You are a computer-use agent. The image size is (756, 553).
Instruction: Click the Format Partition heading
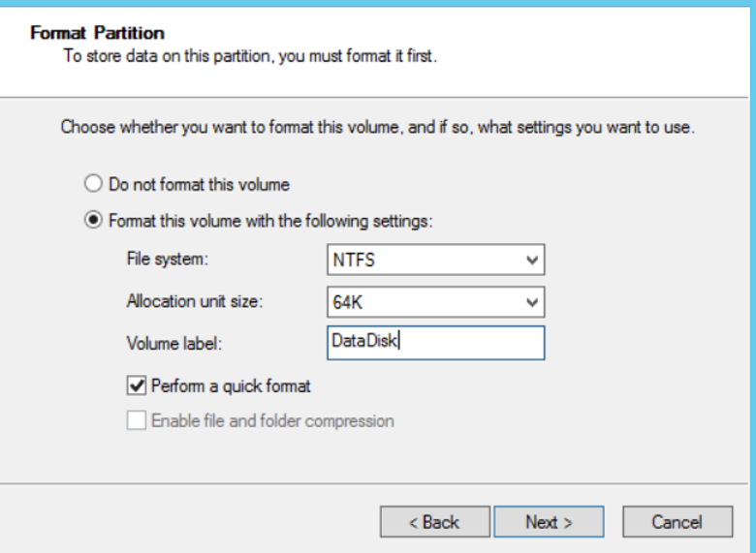point(97,33)
